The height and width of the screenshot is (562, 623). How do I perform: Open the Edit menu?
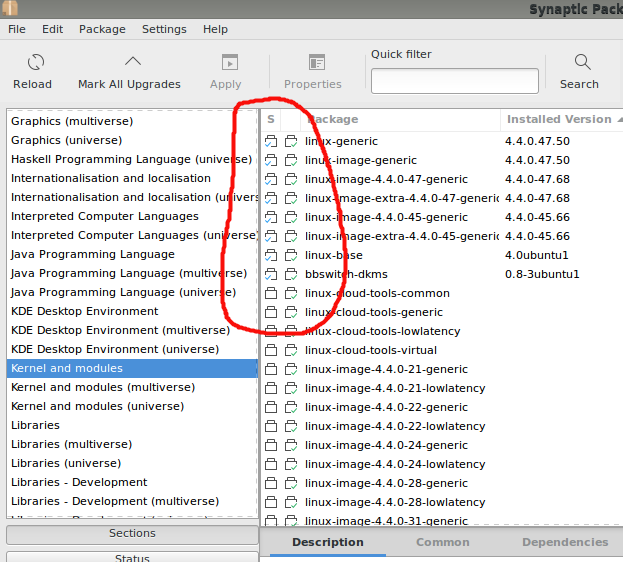pos(52,29)
